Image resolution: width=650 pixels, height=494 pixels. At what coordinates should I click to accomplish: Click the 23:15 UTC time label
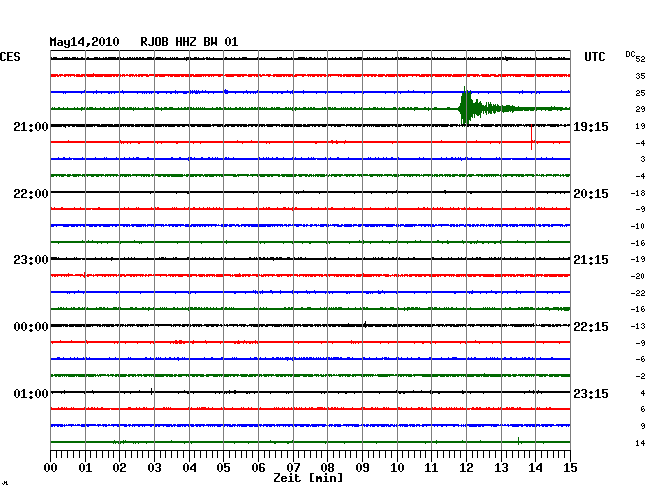(x=591, y=393)
